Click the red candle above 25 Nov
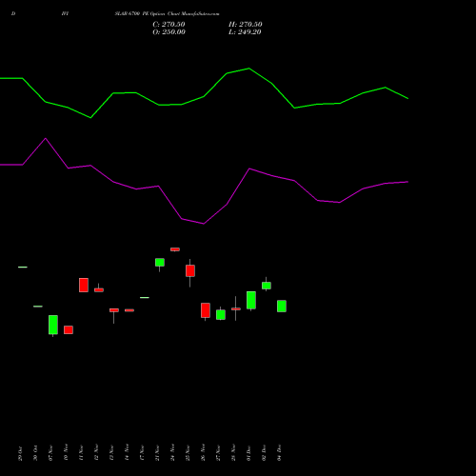 (x=190, y=270)
